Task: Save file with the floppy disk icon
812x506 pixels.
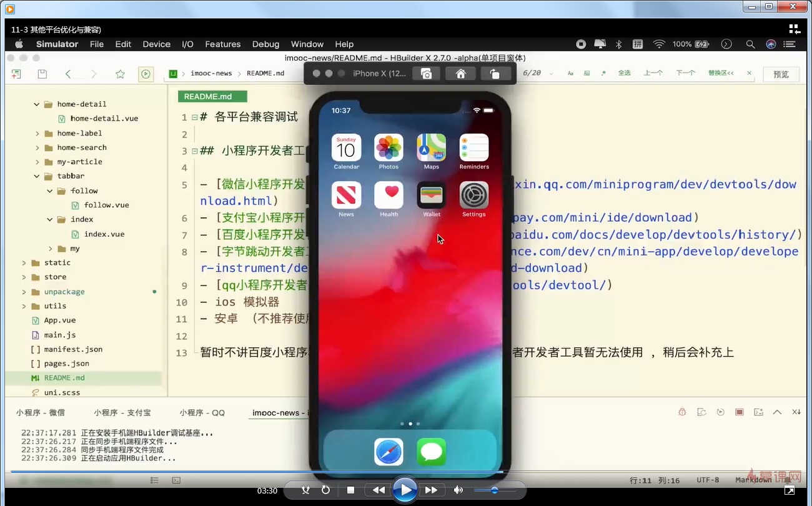Action: click(x=42, y=74)
